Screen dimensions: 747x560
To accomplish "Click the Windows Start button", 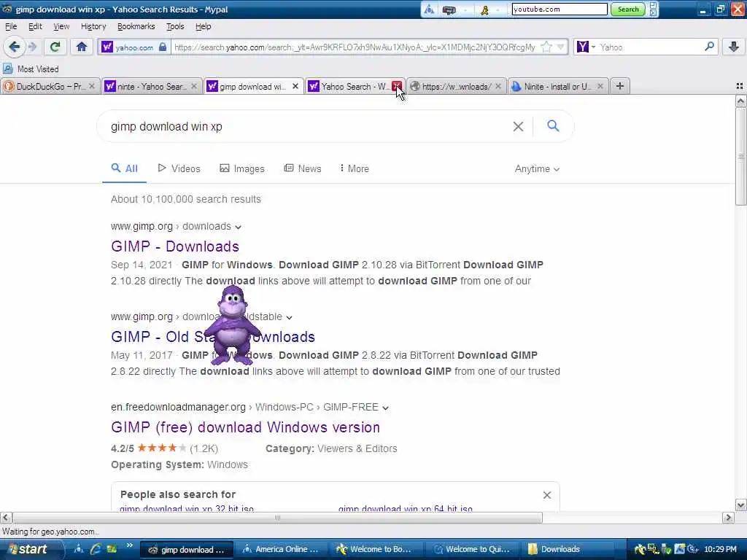I will pos(31,549).
